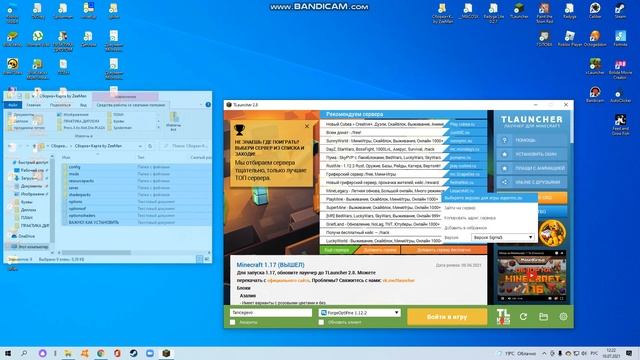Show hidden system tray icons chevron

pos(544,353)
